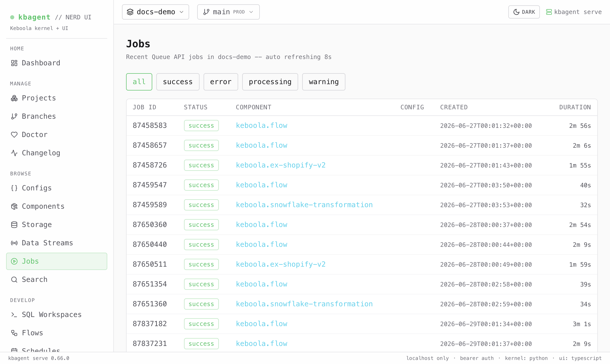Click the moon icon in DARK button
This screenshot has height=364, width=610.
(516, 12)
